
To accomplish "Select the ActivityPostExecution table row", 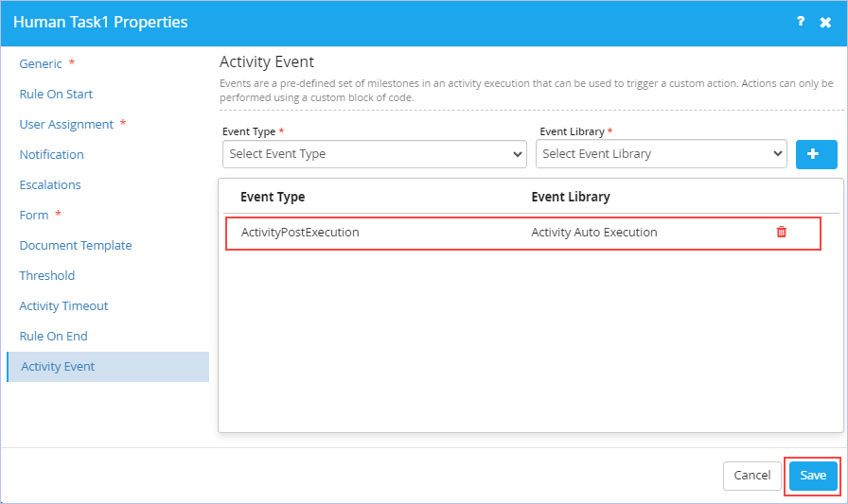I will tap(523, 233).
